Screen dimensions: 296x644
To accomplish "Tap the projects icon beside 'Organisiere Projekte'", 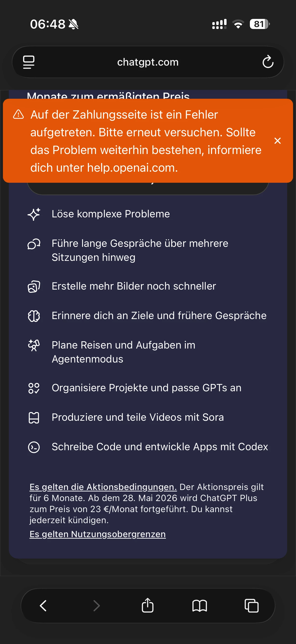I will pyautogui.click(x=34, y=388).
